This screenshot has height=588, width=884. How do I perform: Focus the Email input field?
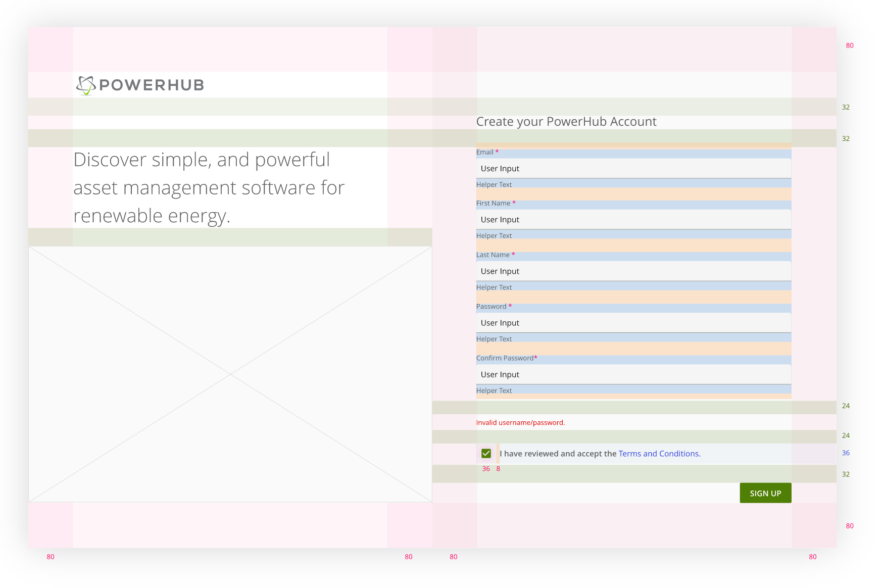633,168
